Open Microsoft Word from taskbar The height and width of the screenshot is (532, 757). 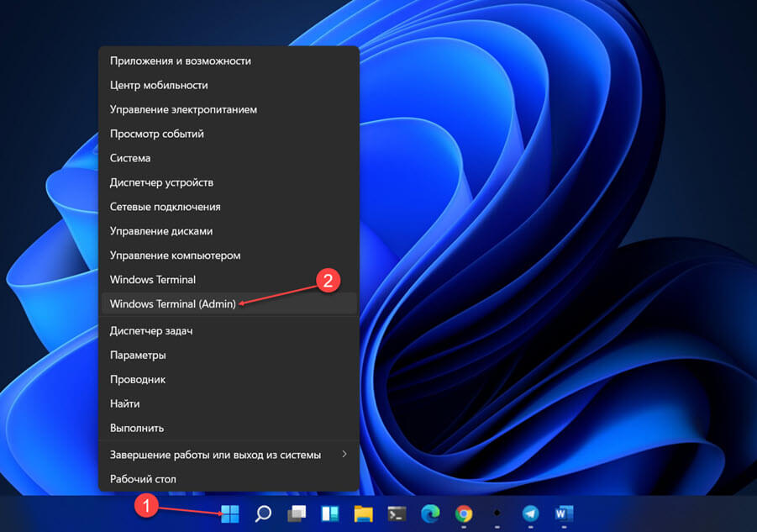(x=564, y=514)
